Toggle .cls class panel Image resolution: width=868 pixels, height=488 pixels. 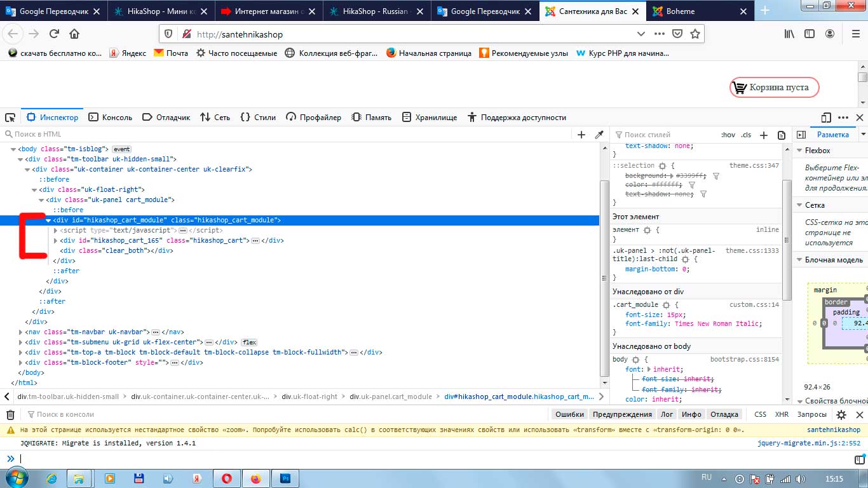click(746, 135)
